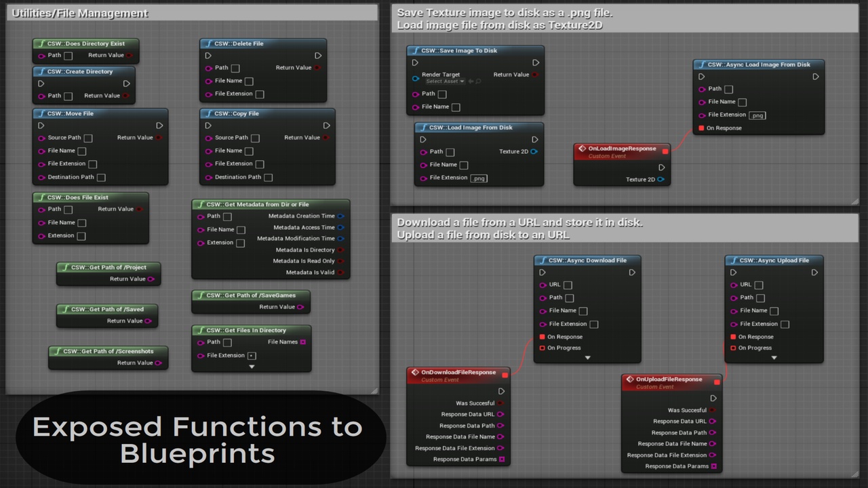Click the Path value box on Does Directory Exist
This screenshot has width=868, height=488.
pyautogui.click(x=68, y=56)
